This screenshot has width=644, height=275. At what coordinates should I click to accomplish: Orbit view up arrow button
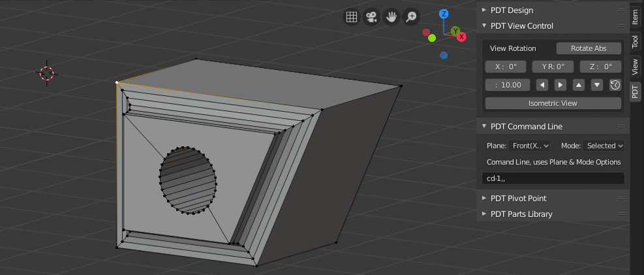(x=578, y=85)
